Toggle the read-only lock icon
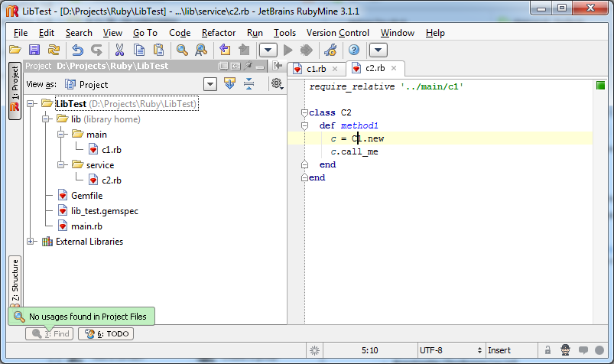 tap(547, 350)
